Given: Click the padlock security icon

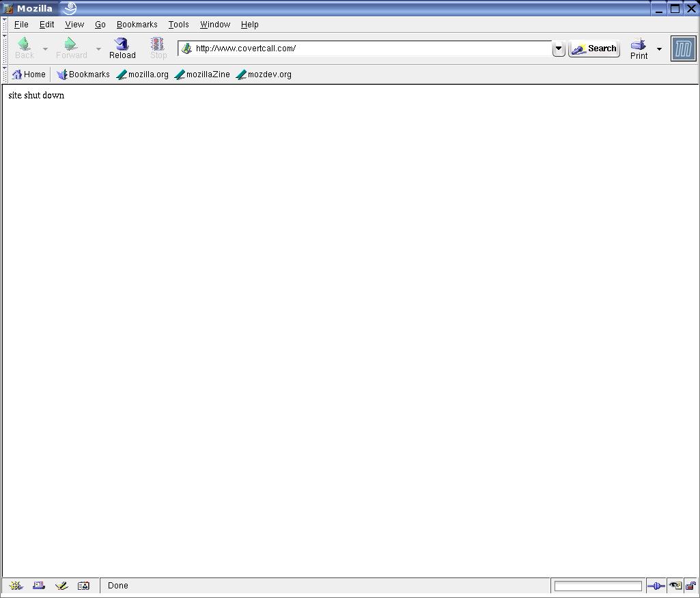Looking at the screenshot, I should click(690, 586).
